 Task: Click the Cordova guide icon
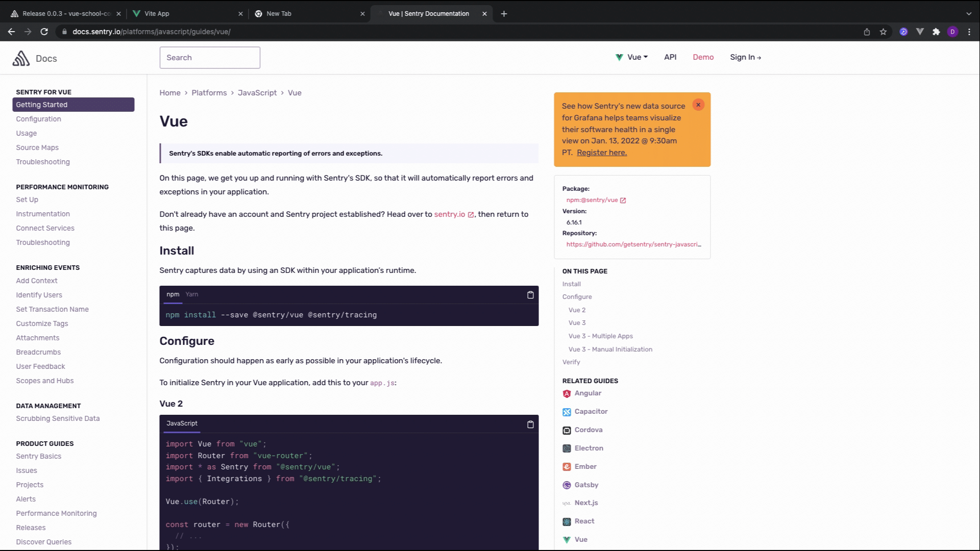pos(567,431)
